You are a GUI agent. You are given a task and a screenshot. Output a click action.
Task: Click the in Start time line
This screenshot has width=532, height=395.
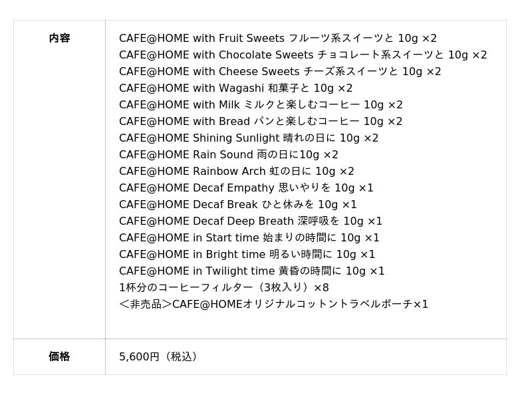coord(249,238)
